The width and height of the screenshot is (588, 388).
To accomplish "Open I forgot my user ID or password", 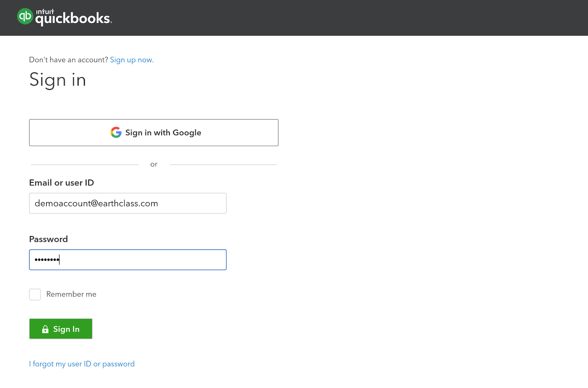I will pyautogui.click(x=82, y=364).
